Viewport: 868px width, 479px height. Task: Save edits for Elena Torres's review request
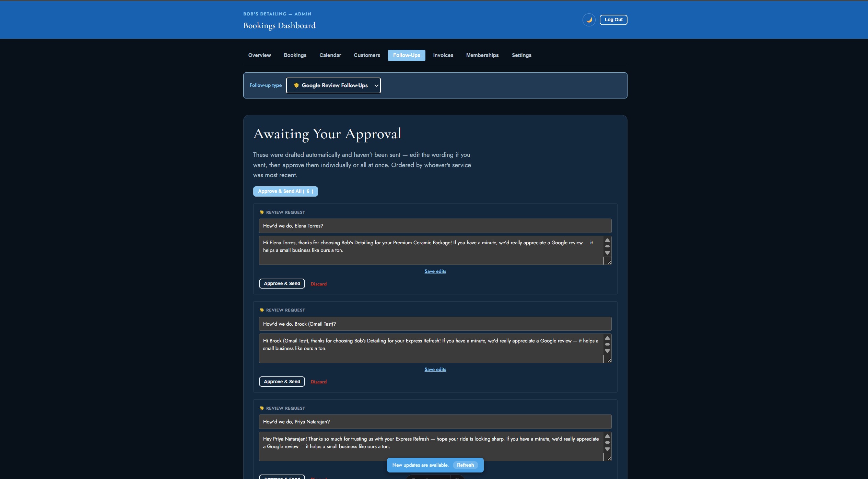coord(435,271)
